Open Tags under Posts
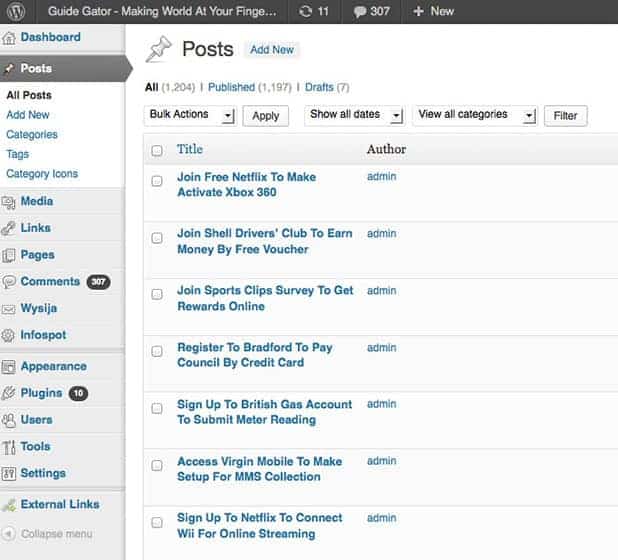 [x=18, y=154]
